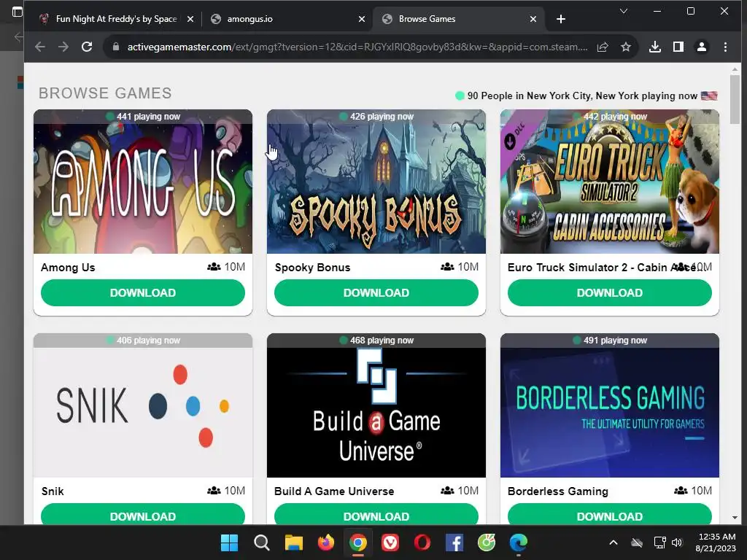This screenshot has width=747, height=560.
Task: Open Opera browser from the taskbar
Action: click(x=422, y=542)
